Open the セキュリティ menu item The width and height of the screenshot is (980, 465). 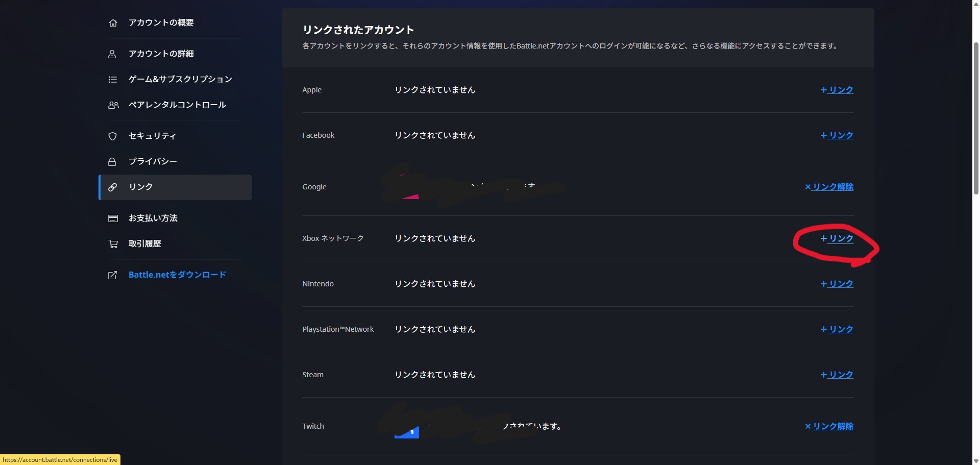(x=152, y=136)
